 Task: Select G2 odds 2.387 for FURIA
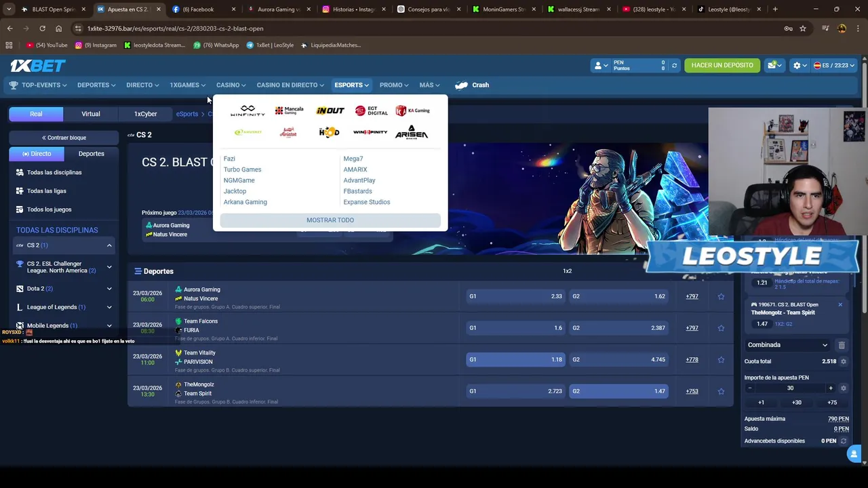pos(618,328)
